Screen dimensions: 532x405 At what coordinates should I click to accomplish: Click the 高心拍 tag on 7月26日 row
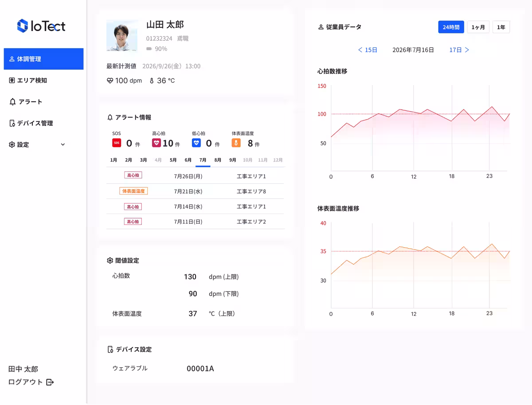click(x=133, y=175)
